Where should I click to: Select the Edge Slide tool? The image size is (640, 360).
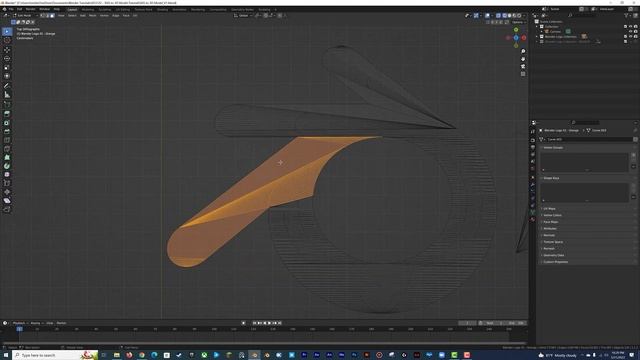tap(7, 183)
